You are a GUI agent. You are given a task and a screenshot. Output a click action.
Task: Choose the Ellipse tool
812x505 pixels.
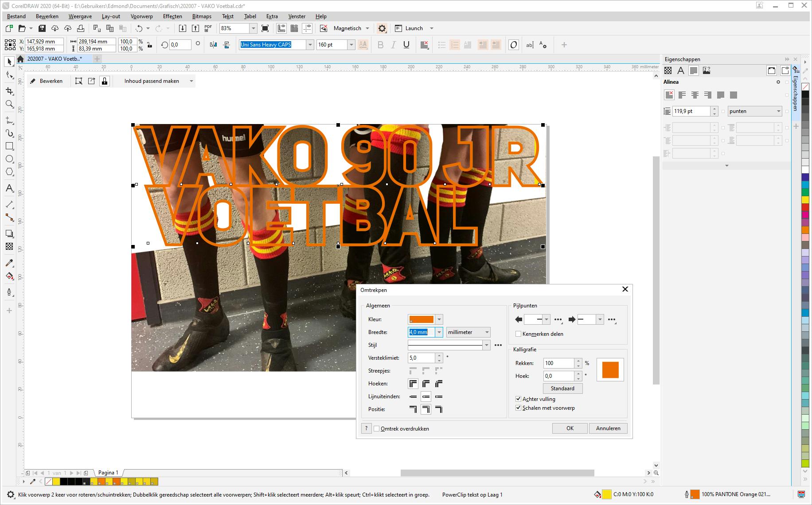tap(9, 159)
